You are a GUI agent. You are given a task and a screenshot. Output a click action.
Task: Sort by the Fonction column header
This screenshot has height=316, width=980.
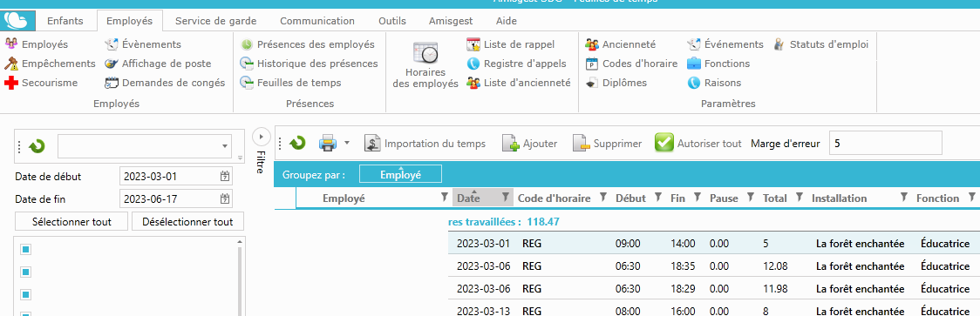coord(937,198)
